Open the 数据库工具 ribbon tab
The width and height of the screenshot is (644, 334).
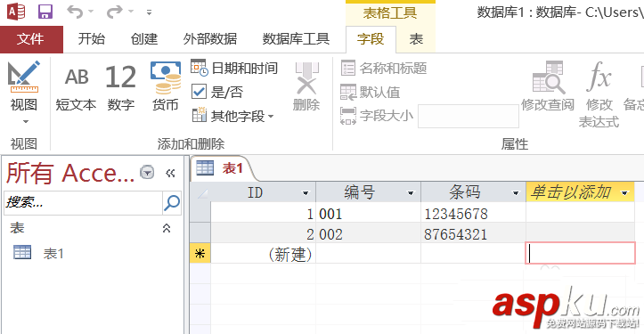tap(296, 39)
